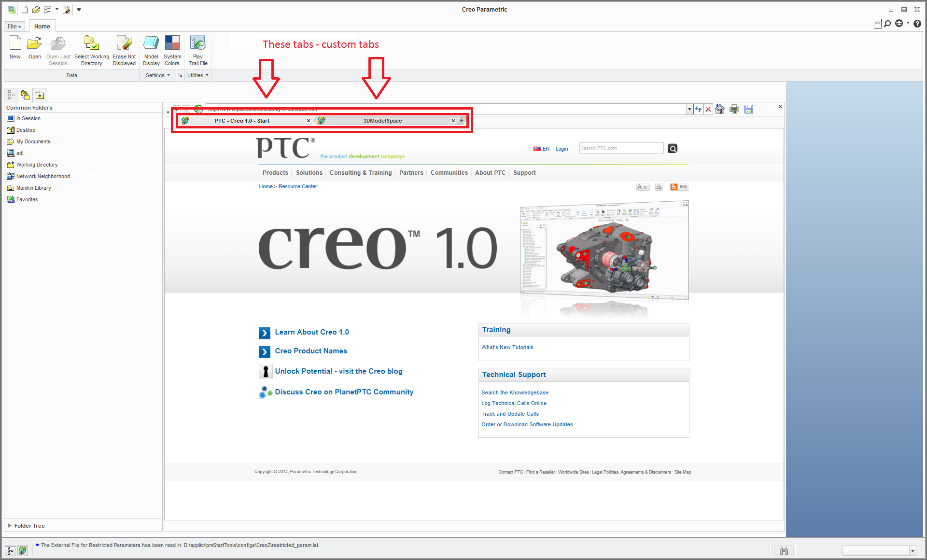Click the browser save (floppy) icon
This screenshot has width=927, height=560.
[x=748, y=109]
